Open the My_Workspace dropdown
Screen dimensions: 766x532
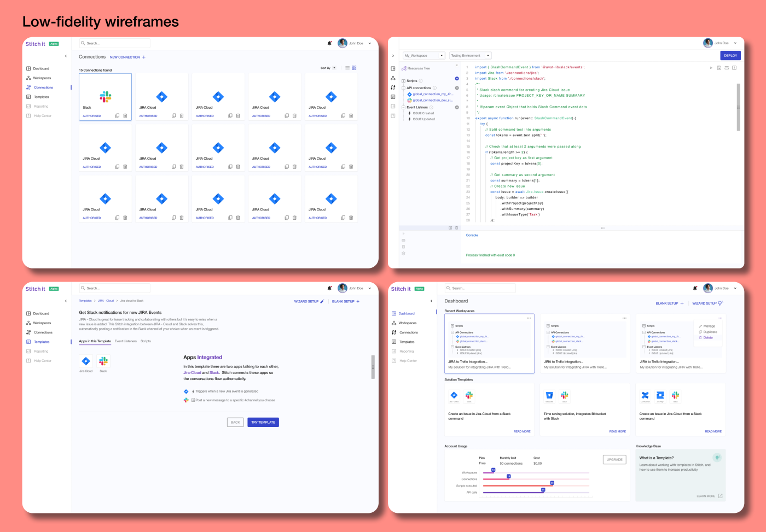click(x=424, y=56)
